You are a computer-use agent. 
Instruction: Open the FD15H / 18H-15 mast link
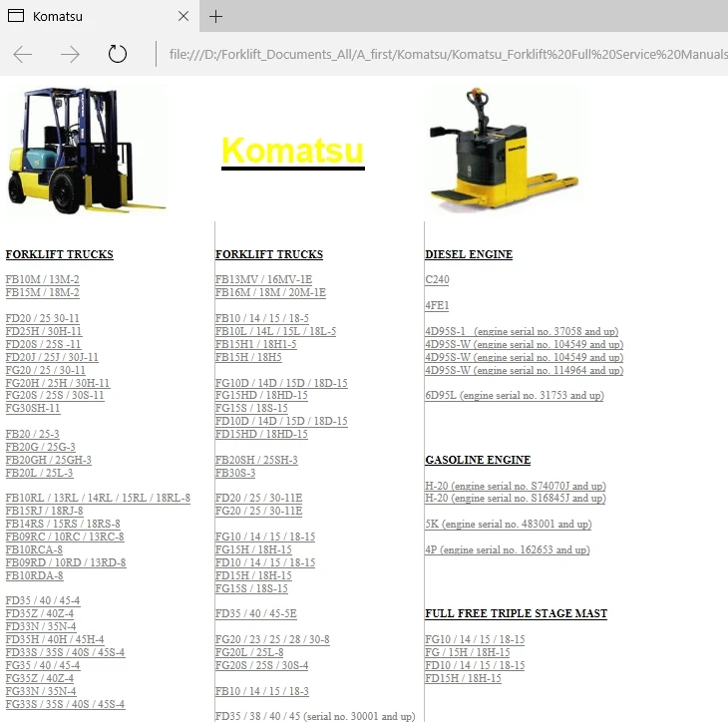click(x=463, y=679)
